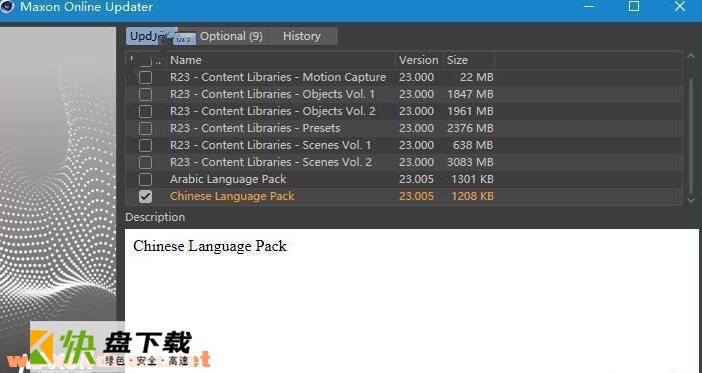Tick the Scenes Vol. 1 checkbox
702x373 pixels.
point(145,145)
